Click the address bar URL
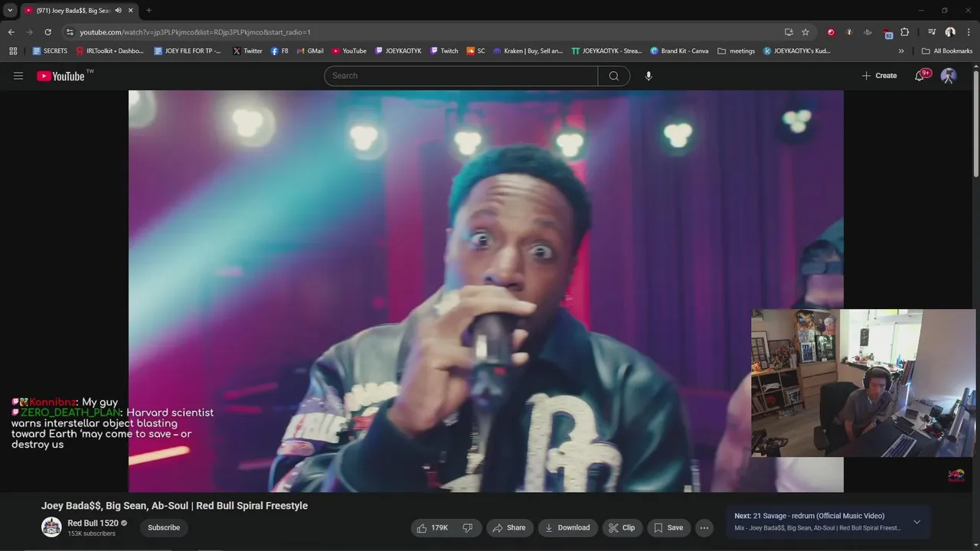The width and height of the screenshot is (980, 551). pos(195,32)
